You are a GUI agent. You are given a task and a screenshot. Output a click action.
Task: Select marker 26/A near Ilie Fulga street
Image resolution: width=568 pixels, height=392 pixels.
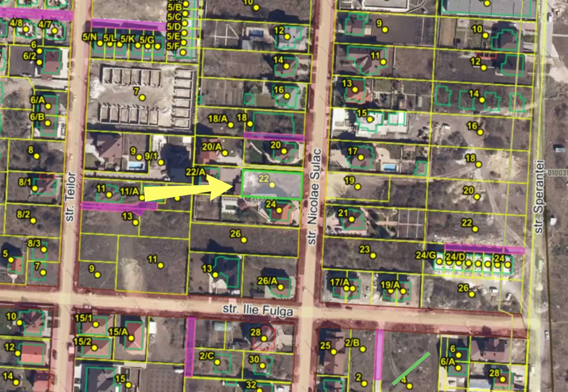tap(281, 287)
